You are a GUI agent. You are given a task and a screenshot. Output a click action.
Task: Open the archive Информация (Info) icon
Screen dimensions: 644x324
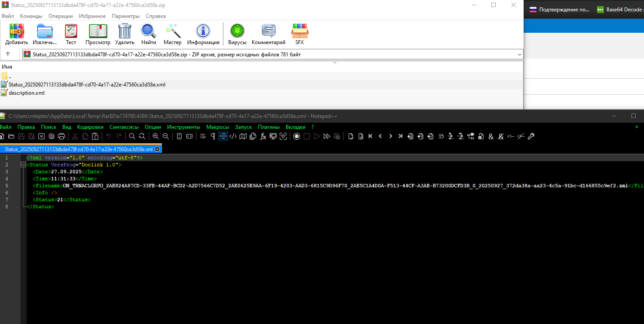pos(203,34)
